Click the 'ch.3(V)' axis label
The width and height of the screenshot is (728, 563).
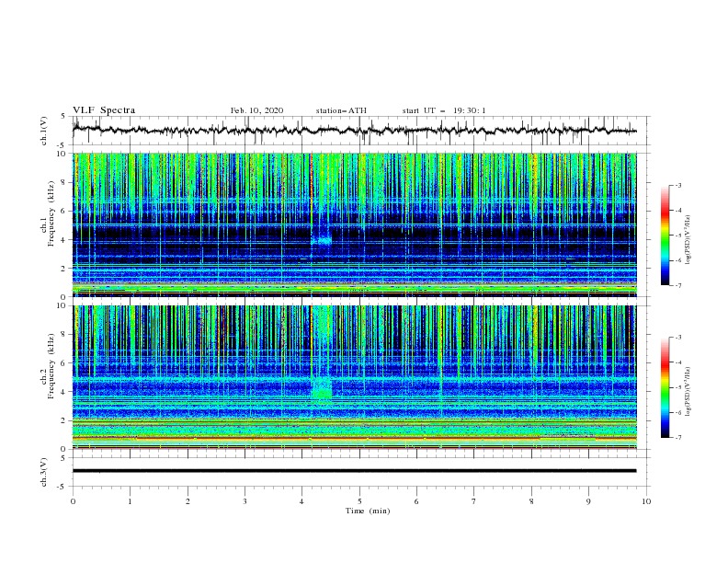point(44,472)
